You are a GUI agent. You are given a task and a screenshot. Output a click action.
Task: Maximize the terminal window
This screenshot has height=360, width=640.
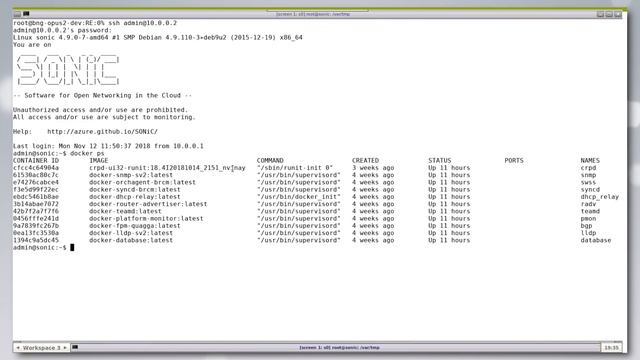pos(609,14)
